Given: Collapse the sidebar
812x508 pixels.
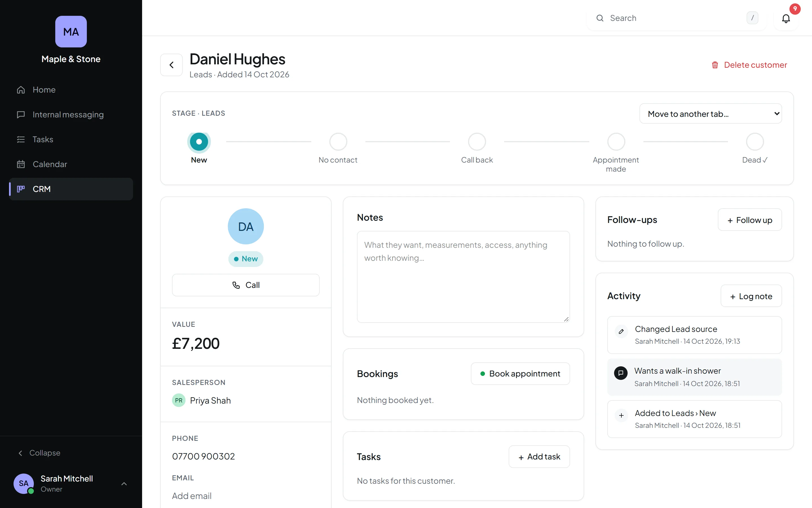Looking at the screenshot, I should pos(39,453).
